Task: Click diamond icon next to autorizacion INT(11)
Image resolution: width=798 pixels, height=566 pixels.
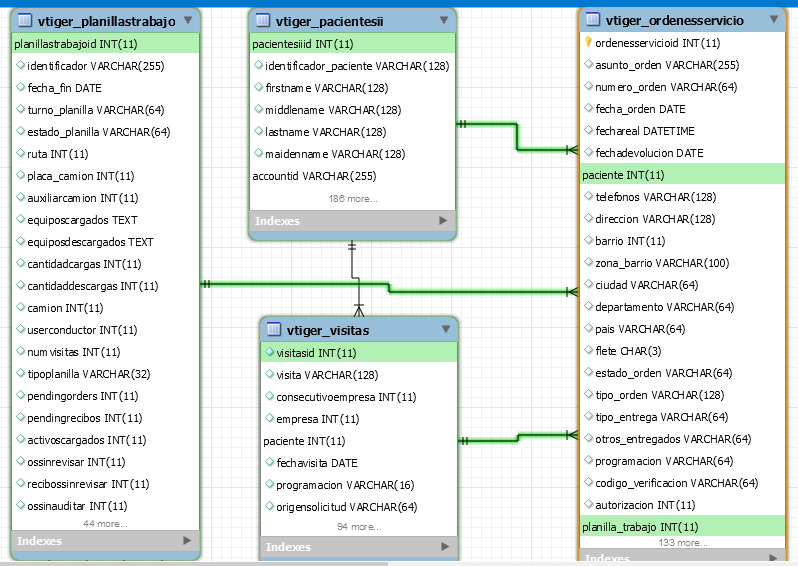Action: click(x=588, y=504)
